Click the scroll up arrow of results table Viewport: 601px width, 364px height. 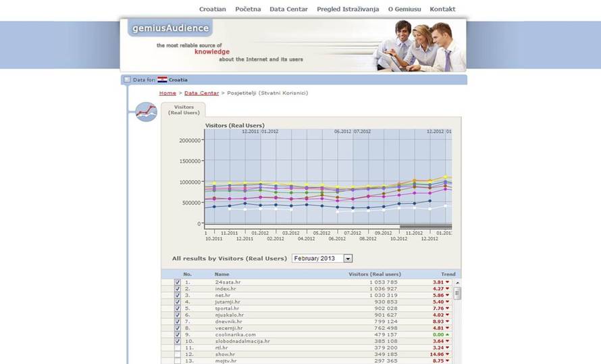457,282
